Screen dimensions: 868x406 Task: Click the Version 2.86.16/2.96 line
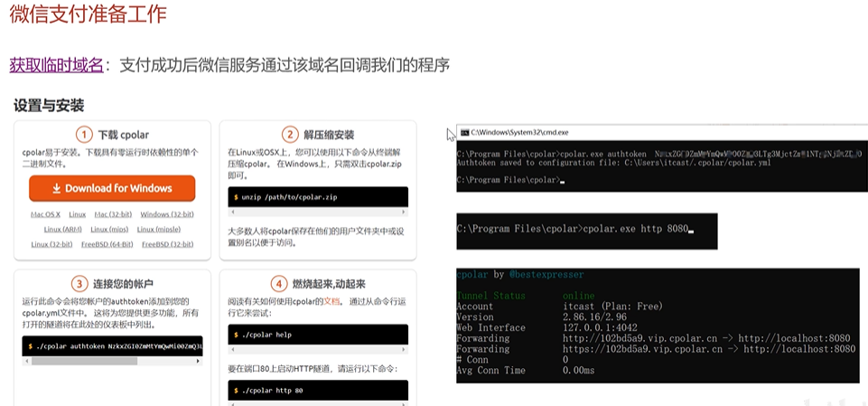pos(541,316)
